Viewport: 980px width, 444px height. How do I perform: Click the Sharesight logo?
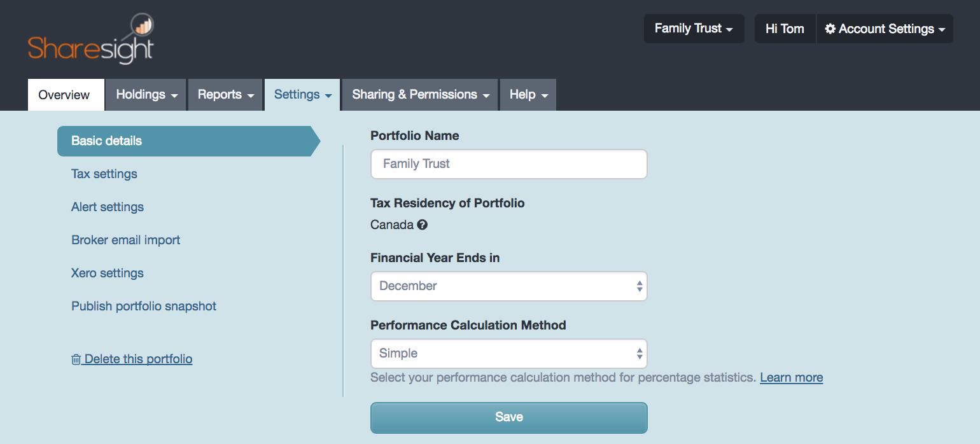[x=91, y=38]
